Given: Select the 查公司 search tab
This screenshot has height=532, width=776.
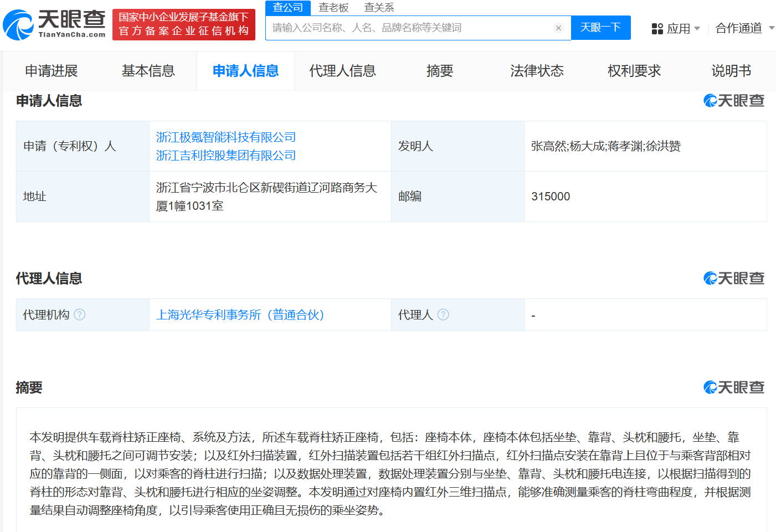Looking at the screenshot, I should click(x=288, y=8).
